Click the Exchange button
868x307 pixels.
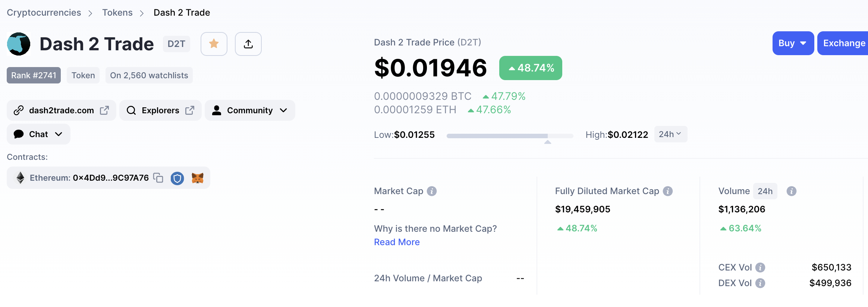(843, 43)
